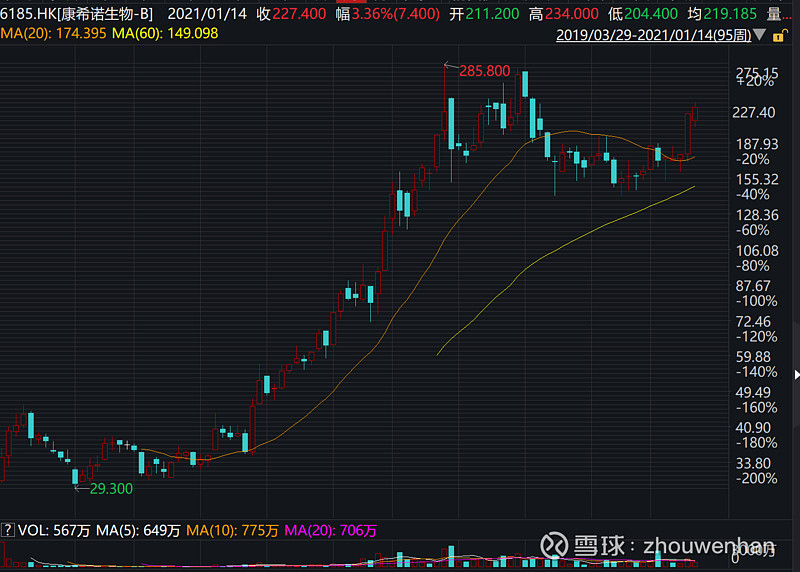The image size is (800, 572).
Task: Click the volume MA(5): 649万 label
Action: [138, 531]
